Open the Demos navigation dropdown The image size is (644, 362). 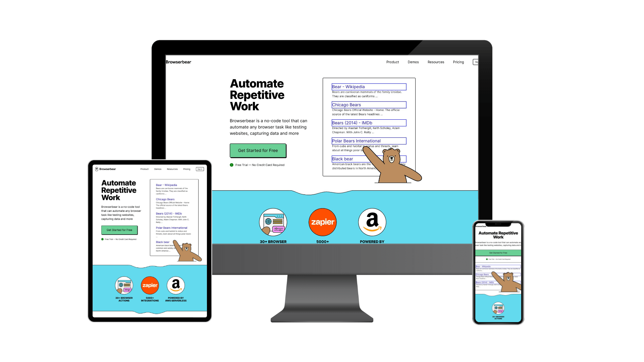(413, 62)
